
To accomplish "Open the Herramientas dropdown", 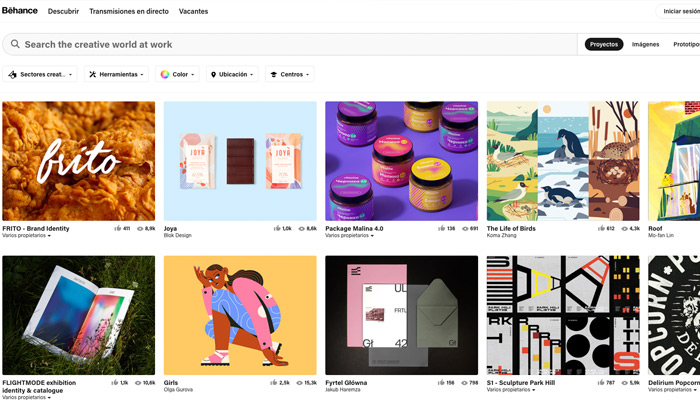I will coord(116,74).
